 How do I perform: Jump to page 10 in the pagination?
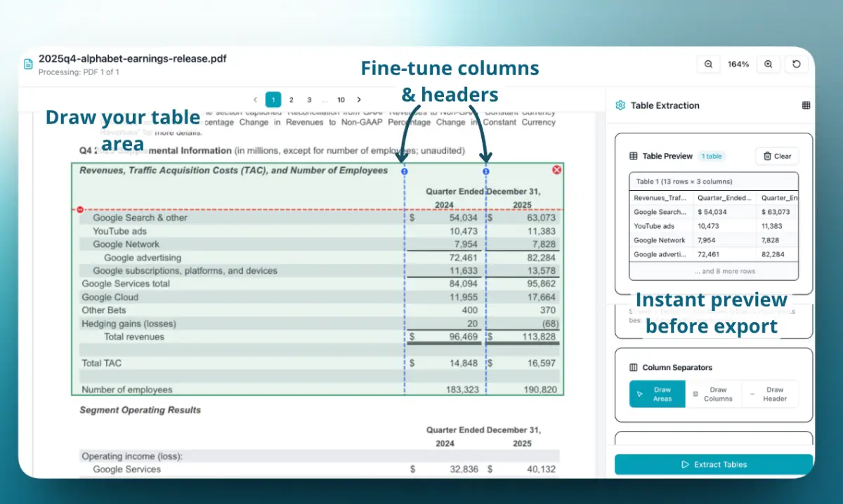coord(341,100)
